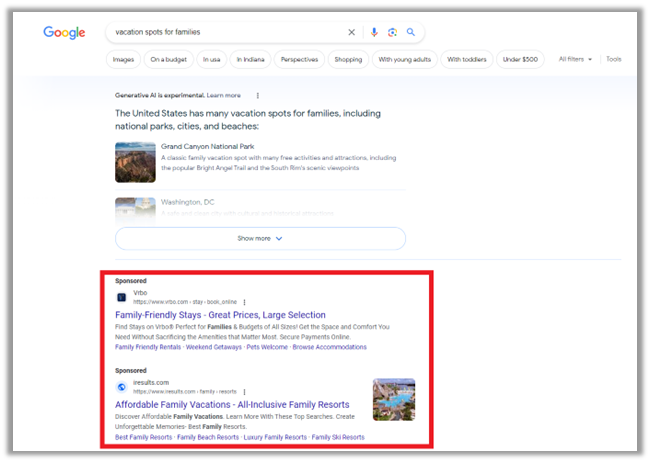Select the In Indiana filter chip
Image resolution: width=650 pixels, height=463 pixels.
tap(250, 59)
